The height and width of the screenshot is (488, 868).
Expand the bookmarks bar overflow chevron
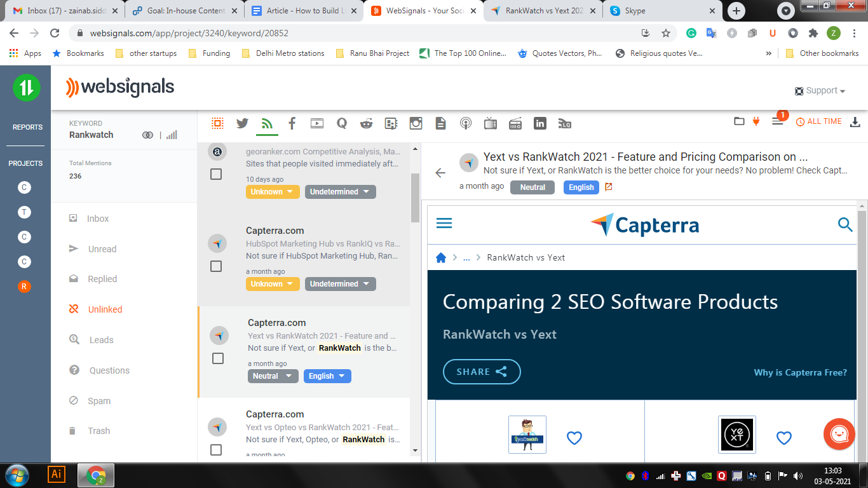click(769, 53)
